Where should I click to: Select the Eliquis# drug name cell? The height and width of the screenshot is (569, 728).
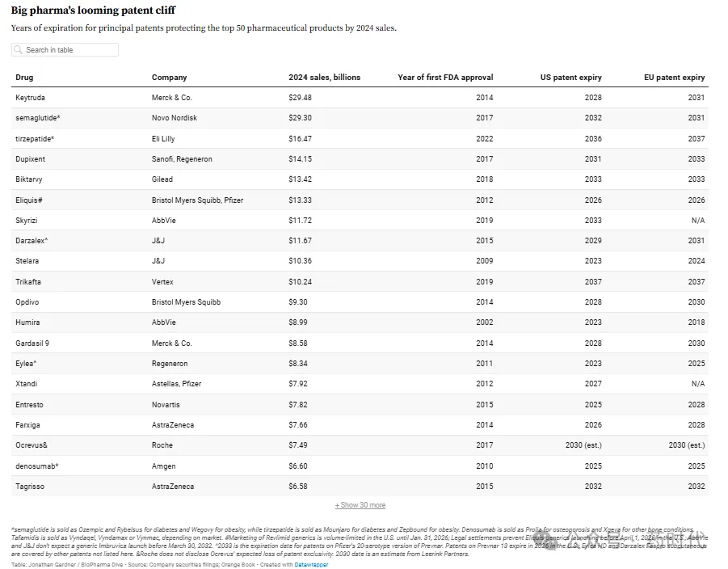[29, 200]
